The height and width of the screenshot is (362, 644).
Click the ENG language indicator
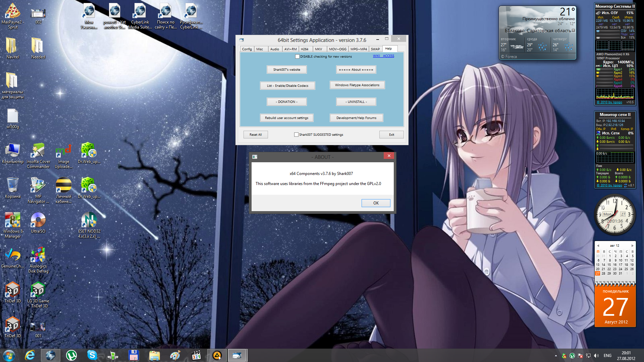pos(607,356)
